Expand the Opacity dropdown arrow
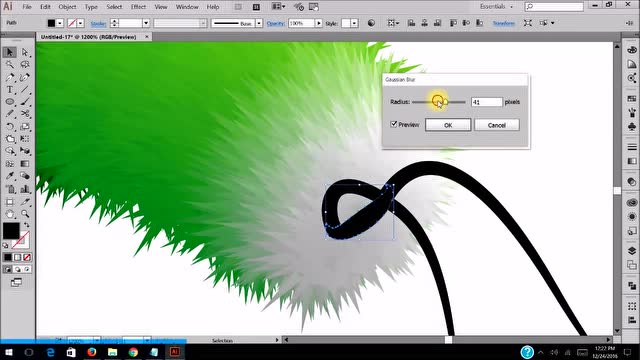Screen dimensions: 640x360 coord(319,23)
